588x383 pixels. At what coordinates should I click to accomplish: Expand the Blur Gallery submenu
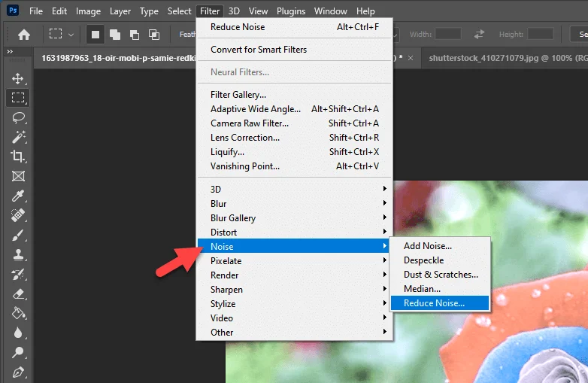(x=294, y=217)
